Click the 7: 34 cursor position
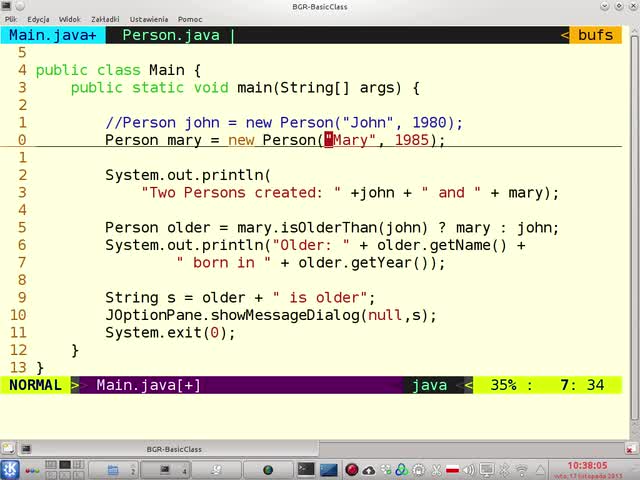Viewport: 640px width, 480px height. coord(582,385)
